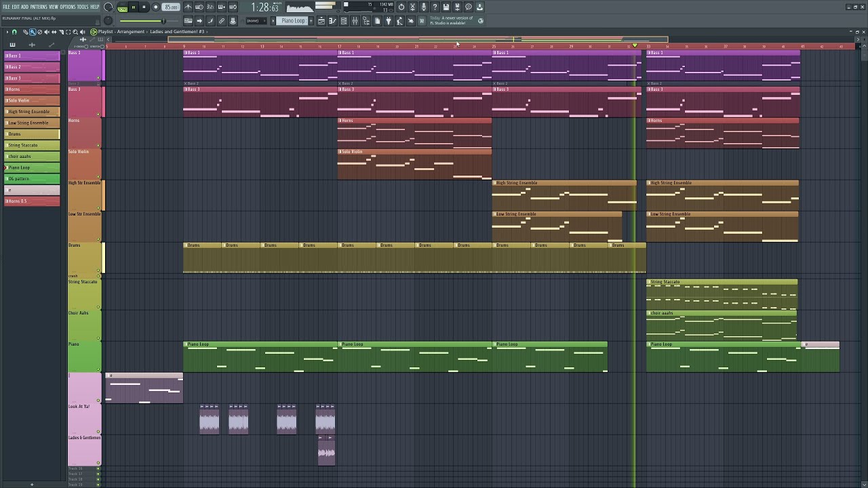Screen dimensions: 868x488
Task: Select Solo Violin pattern in picker list
Action: tap(32, 100)
